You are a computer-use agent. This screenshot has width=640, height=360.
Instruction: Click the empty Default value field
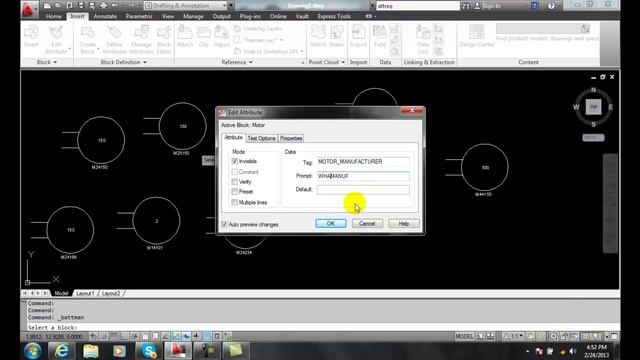coord(363,190)
